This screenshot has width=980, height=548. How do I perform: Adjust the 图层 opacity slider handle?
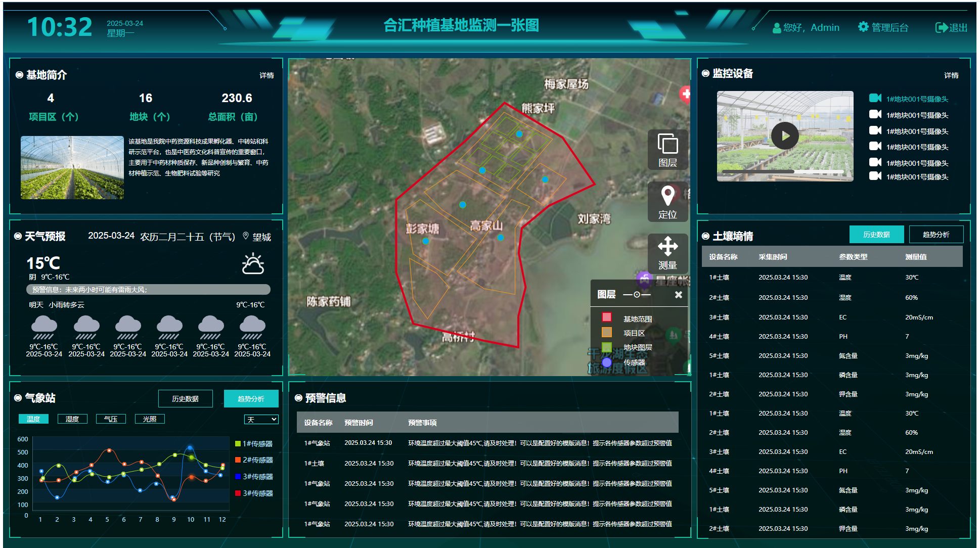(x=637, y=294)
